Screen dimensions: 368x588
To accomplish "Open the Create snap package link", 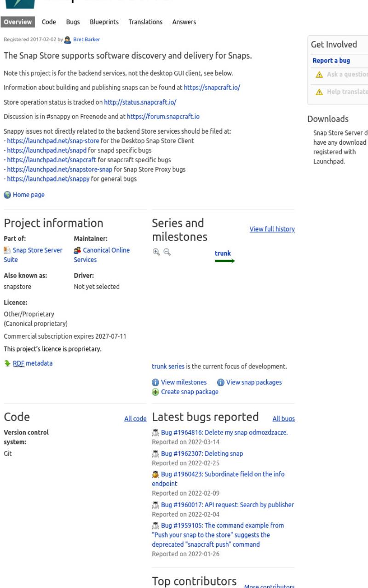I will [x=189, y=392].
